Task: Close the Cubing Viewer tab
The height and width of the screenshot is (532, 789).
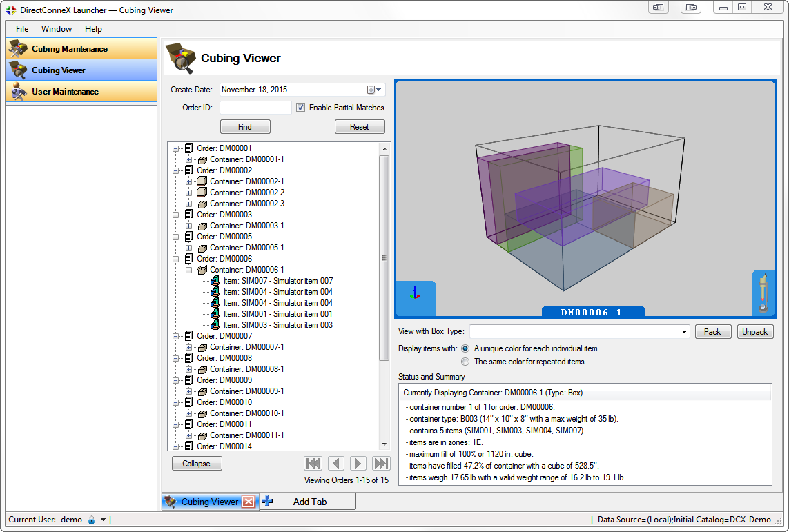Action: (248, 502)
